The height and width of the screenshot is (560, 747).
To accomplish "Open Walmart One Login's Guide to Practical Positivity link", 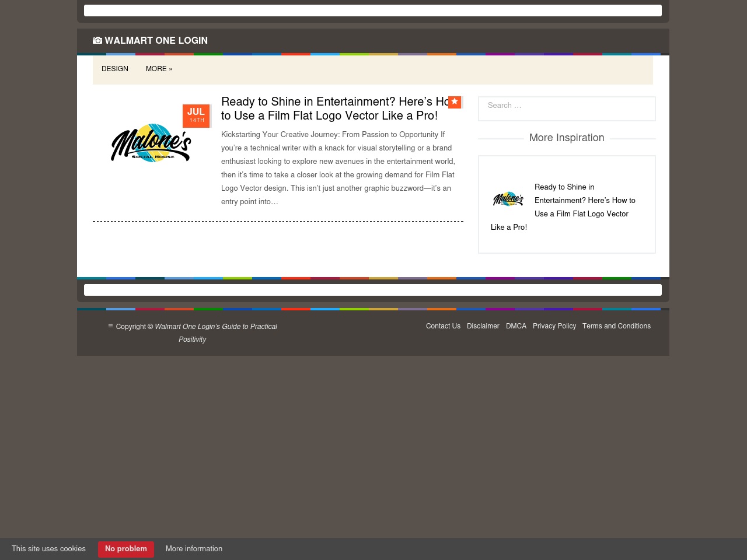I will 216,333.
